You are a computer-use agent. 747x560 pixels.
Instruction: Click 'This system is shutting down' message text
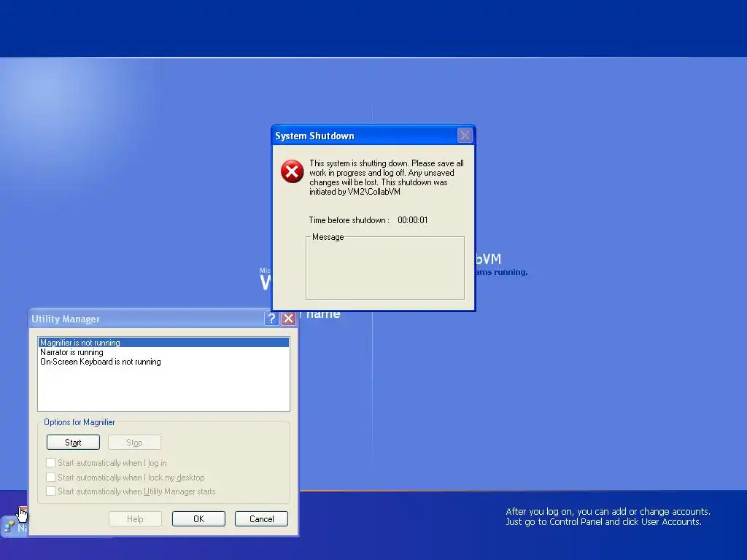[387, 177]
